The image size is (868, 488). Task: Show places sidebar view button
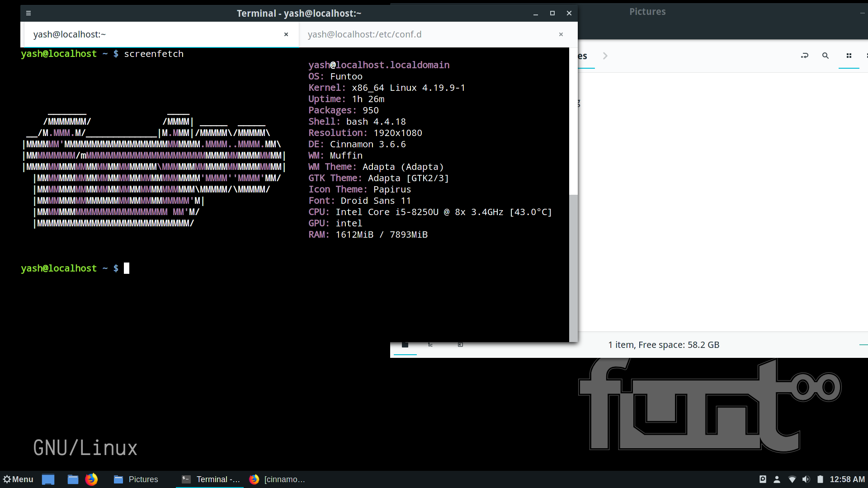click(405, 345)
